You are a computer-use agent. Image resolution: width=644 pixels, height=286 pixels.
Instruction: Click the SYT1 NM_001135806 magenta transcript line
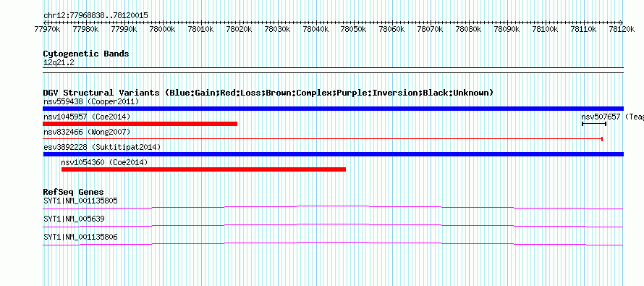coord(333,243)
